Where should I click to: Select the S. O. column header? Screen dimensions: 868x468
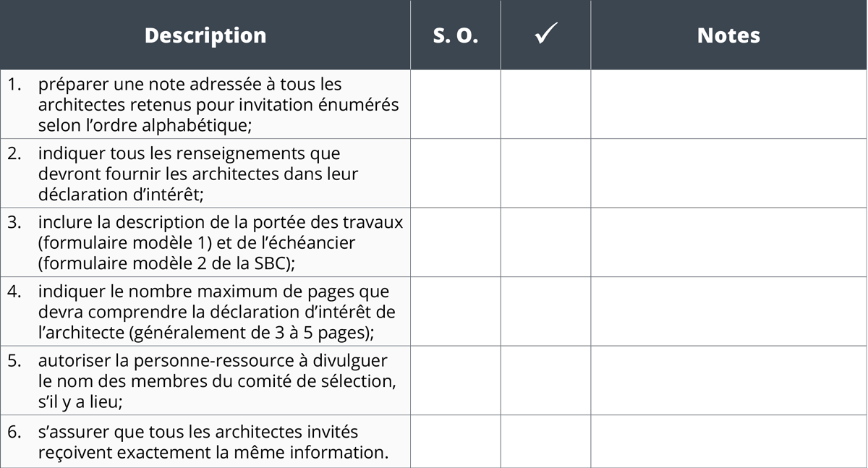(456, 35)
